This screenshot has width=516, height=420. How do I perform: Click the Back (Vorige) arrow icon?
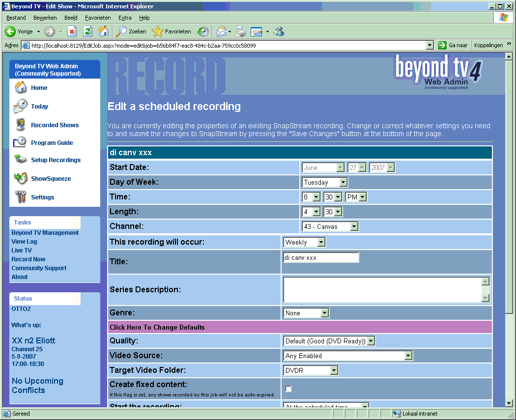point(10,31)
